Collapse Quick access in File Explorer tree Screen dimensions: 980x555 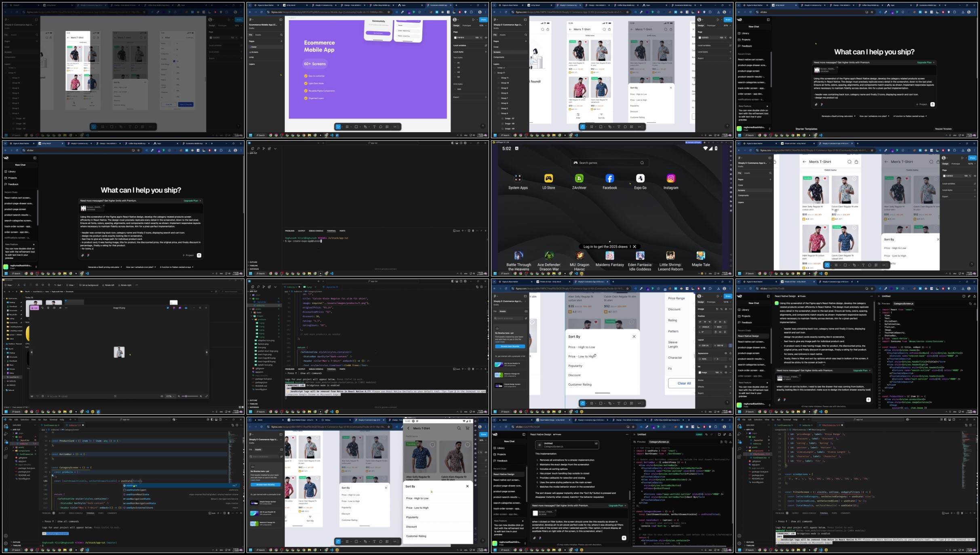click(x=4, y=298)
